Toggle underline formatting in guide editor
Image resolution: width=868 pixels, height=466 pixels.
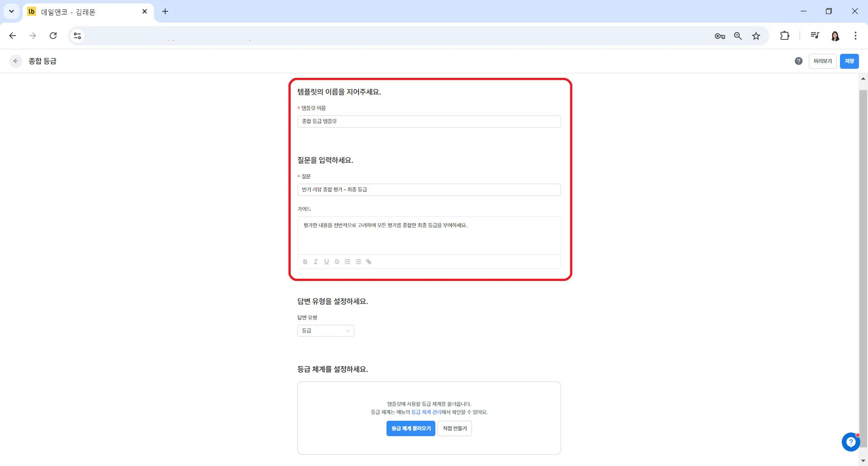tap(326, 262)
